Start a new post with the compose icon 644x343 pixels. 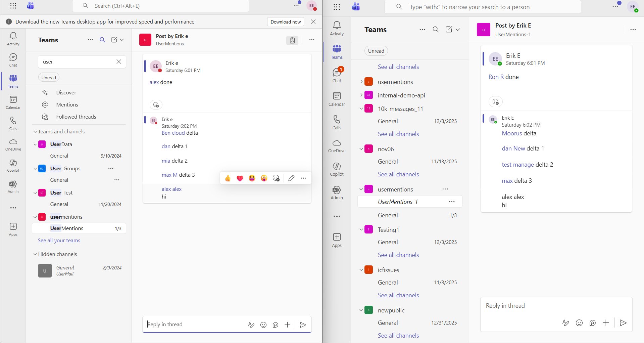tap(114, 40)
